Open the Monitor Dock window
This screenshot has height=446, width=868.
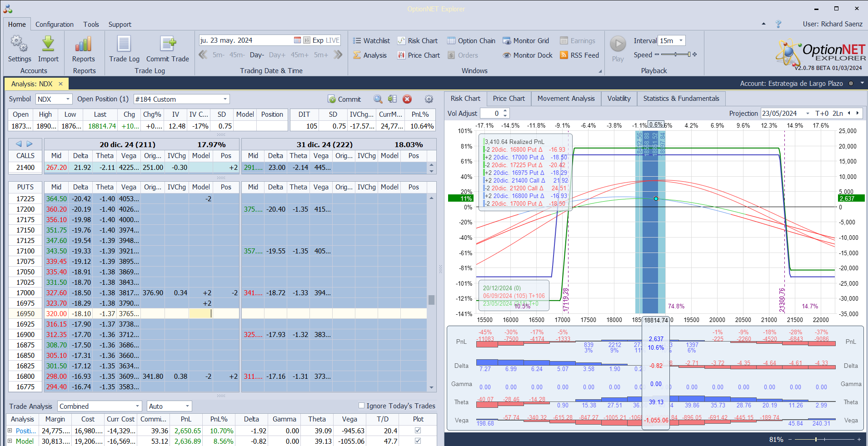[x=528, y=55]
